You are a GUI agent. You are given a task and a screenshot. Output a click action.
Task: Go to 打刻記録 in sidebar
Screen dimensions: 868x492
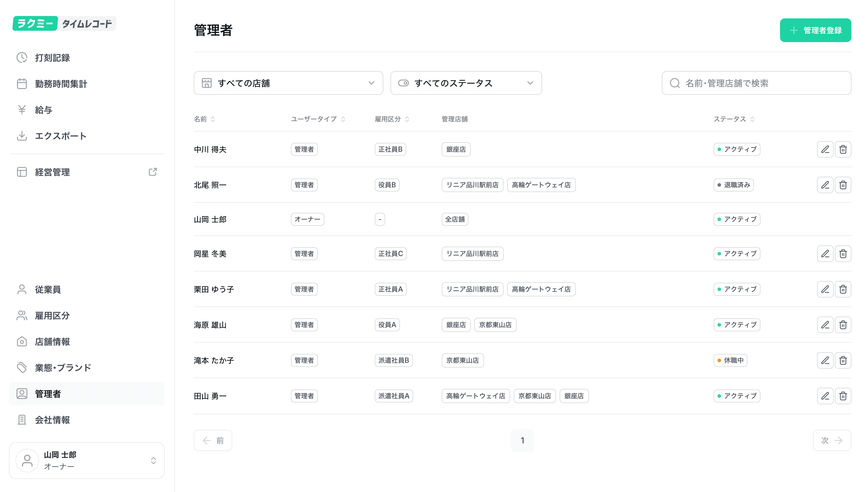[52, 58]
